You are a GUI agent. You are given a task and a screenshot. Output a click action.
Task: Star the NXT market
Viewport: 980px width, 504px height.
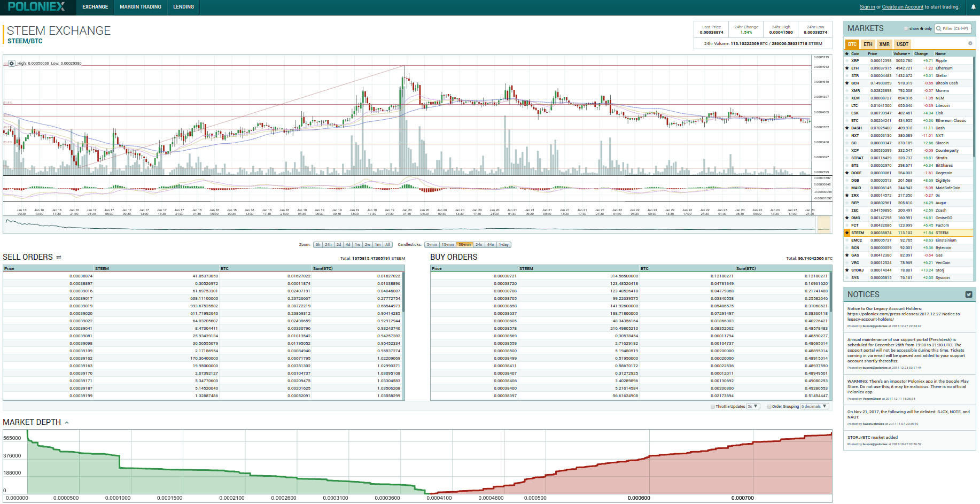coord(847,136)
